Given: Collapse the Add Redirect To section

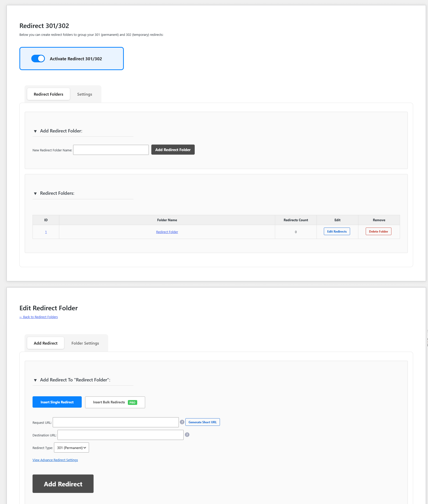Looking at the screenshot, I should point(35,380).
